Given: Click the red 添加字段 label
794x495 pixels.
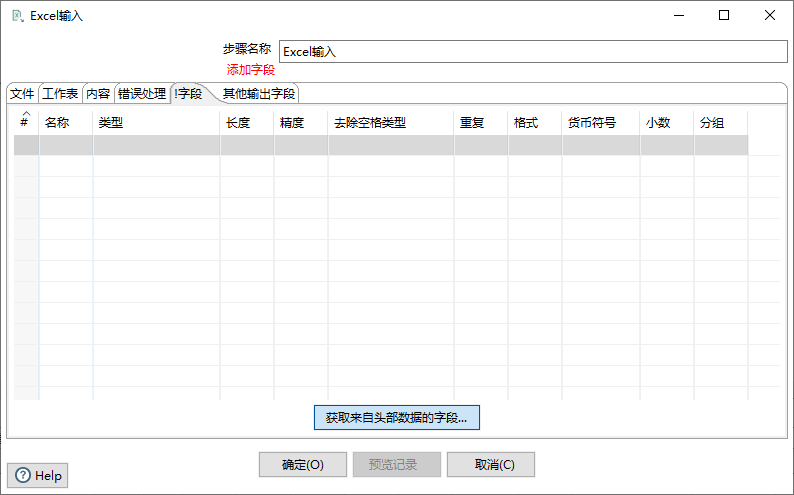Looking at the screenshot, I should pos(250,70).
